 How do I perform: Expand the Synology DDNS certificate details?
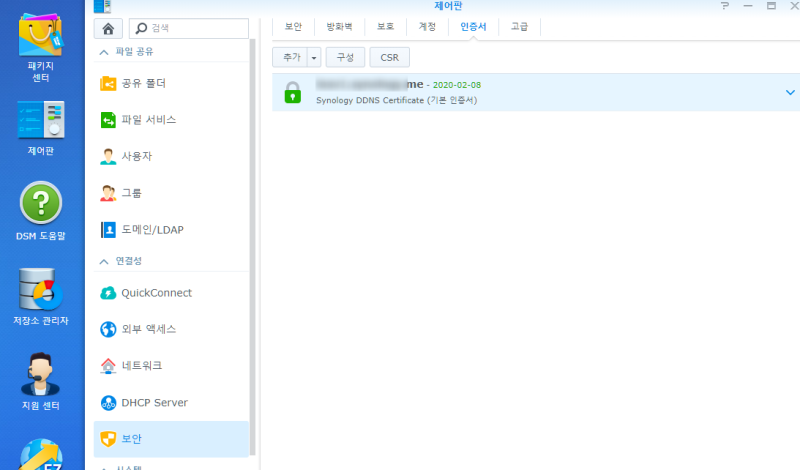click(x=790, y=92)
